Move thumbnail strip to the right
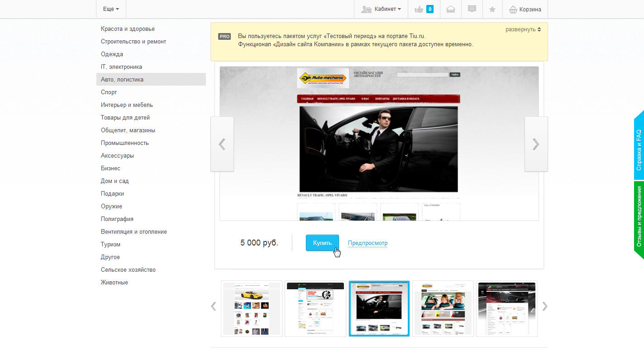This screenshot has width=644, height=351. tap(545, 307)
